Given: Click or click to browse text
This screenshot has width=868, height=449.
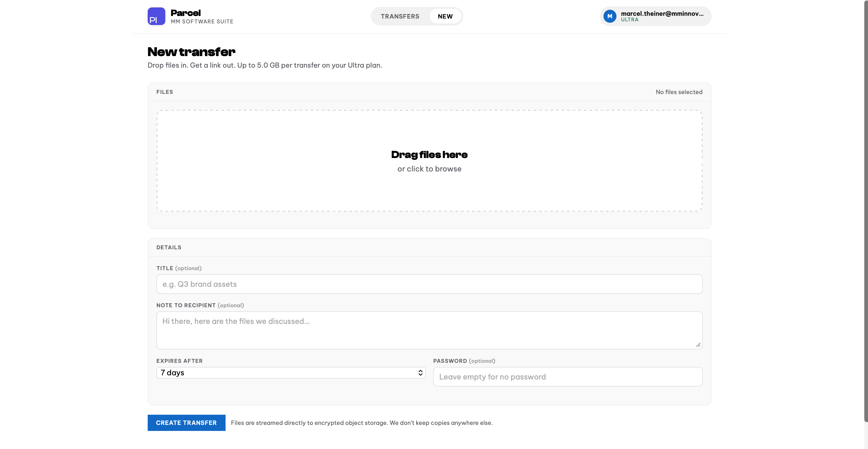Looking at the screenshot, I should [x=429, y=169].
